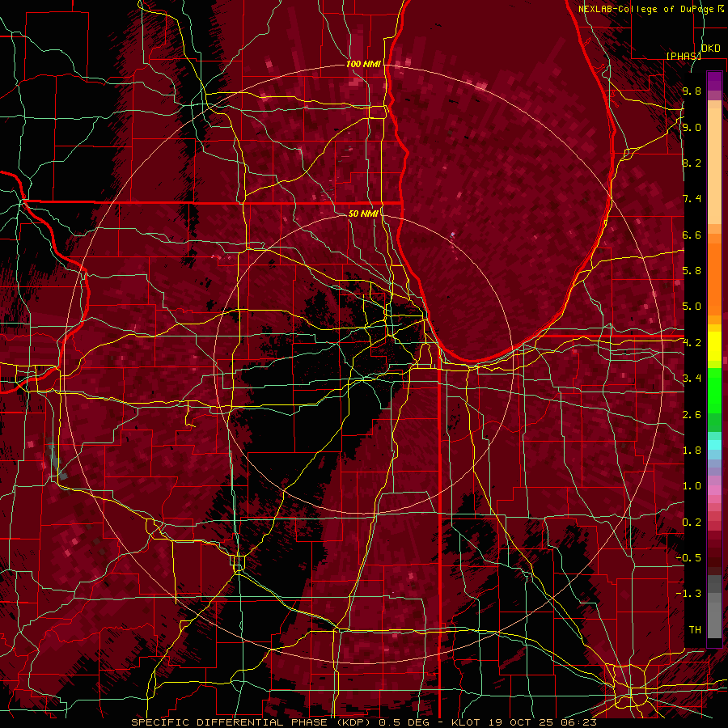Click the [PHAS] label above the color scale
Image resolution: width=728 pixels, height=728 pixels.
(x=684, y=56)
